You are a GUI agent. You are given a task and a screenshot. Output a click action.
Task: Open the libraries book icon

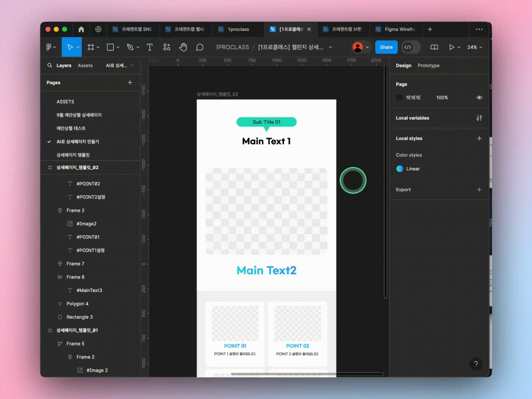point(434,47)
